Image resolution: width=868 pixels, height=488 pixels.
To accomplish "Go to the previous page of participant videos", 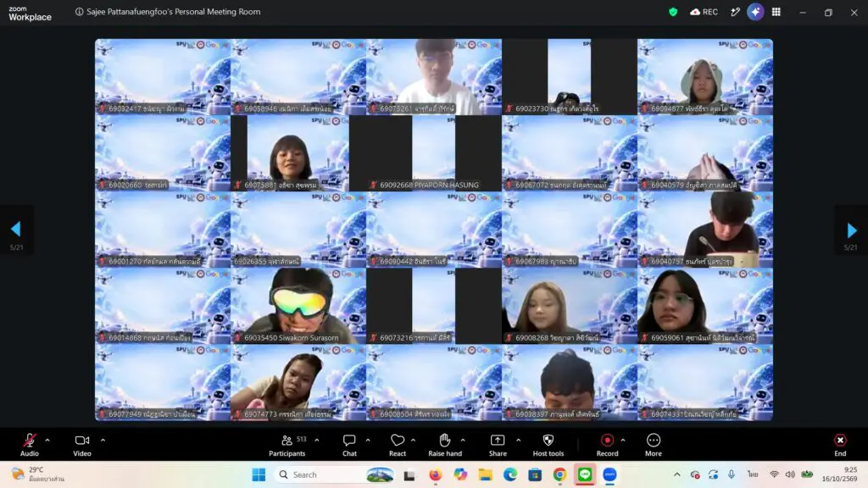I will (16, 229).
